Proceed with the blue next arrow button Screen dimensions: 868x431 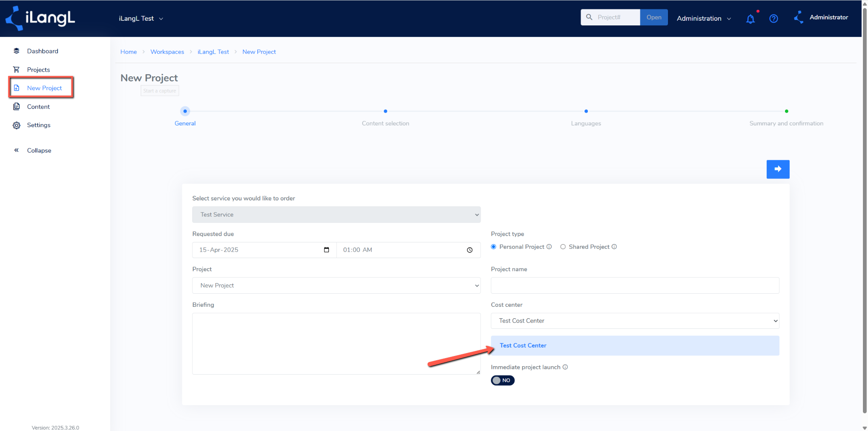click(778, 169)
